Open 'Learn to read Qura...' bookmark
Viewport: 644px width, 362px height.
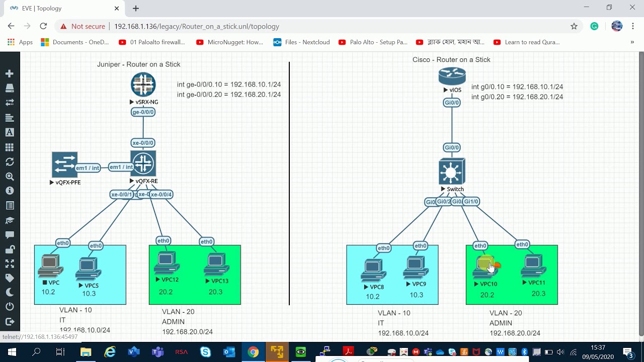point(526,42)
